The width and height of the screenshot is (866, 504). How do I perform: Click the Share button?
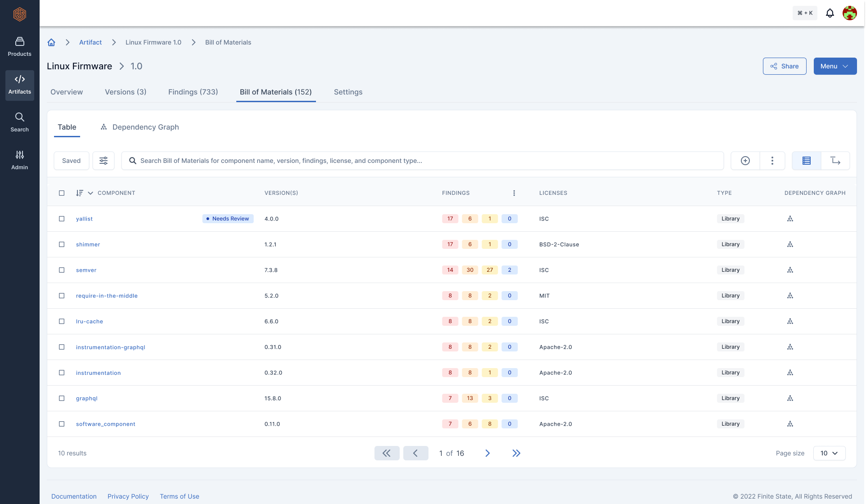click(x=785, y=66)
